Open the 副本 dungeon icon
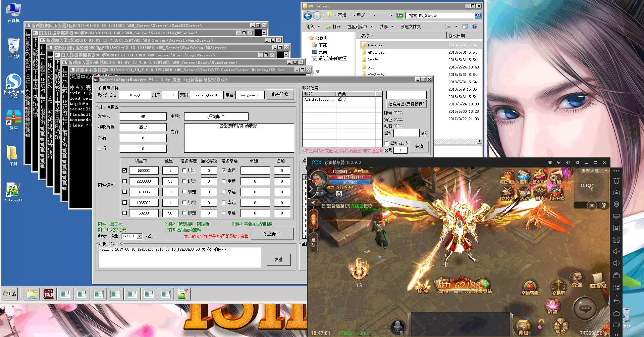This screenshot has width=644, height=337. (x=540, y=194)
